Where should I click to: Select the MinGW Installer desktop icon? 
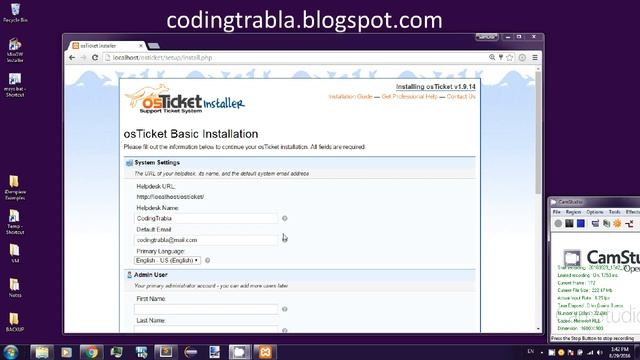point(15,50)
